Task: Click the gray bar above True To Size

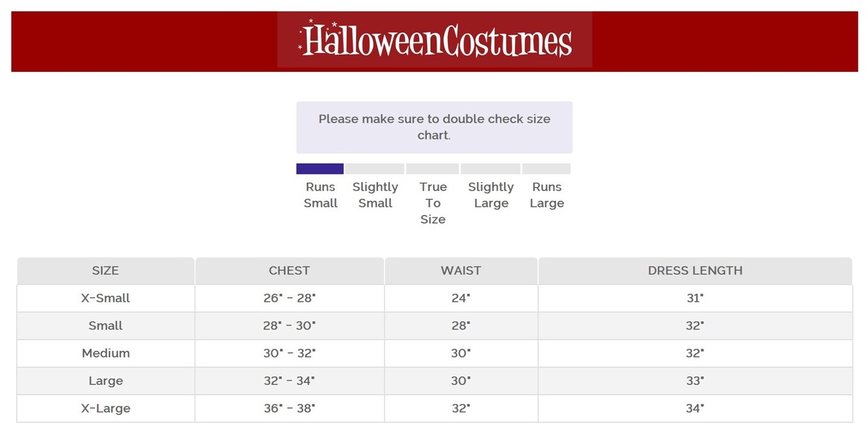Action: tap(433, 169)
